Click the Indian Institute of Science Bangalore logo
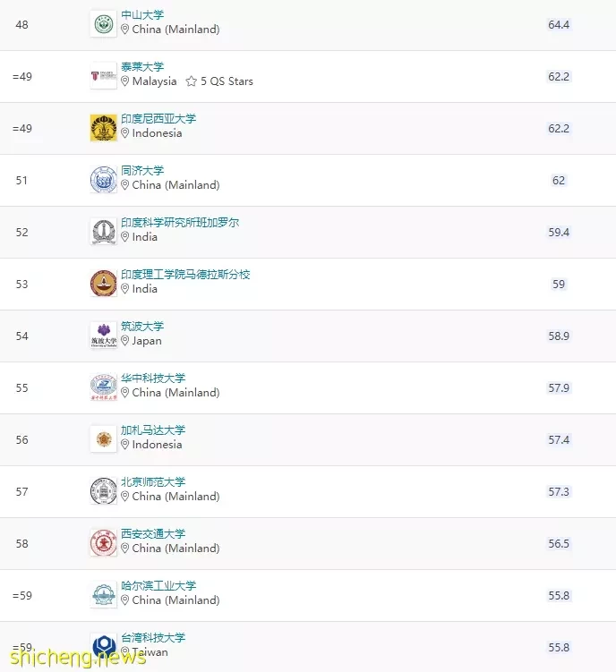The image size is (616, 672). click(103, 232)
